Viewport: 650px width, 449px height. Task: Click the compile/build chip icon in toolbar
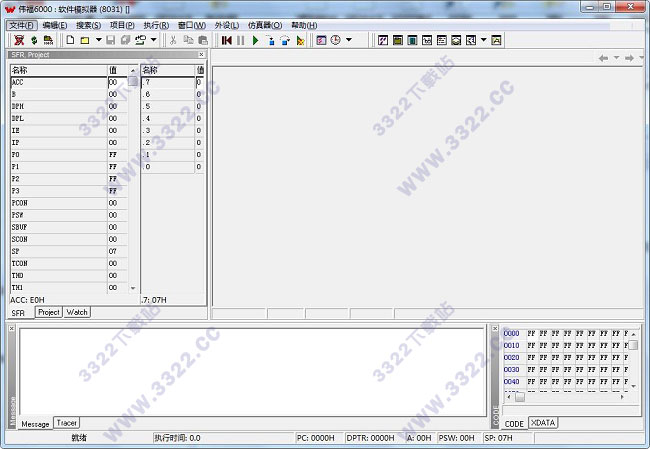[49, 40]
